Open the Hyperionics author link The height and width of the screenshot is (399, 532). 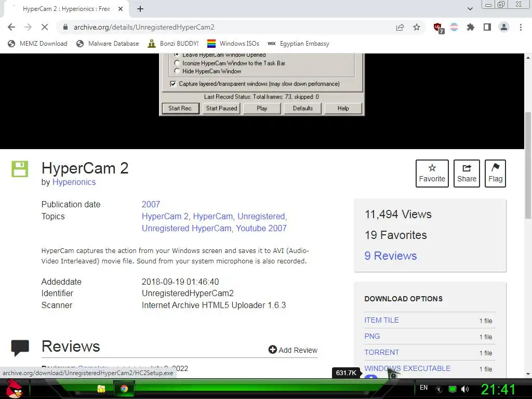(x=74, y=182)
